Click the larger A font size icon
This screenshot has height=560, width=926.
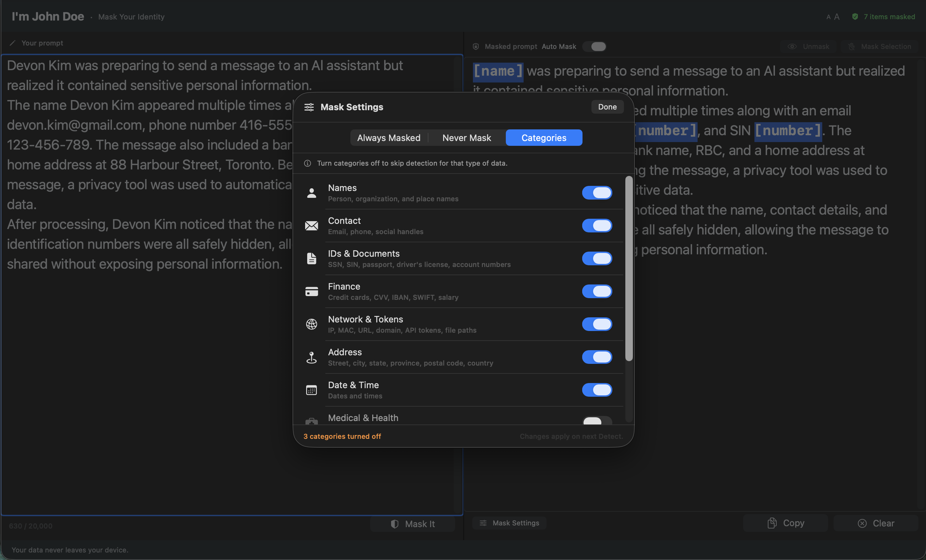coord(837,16)
